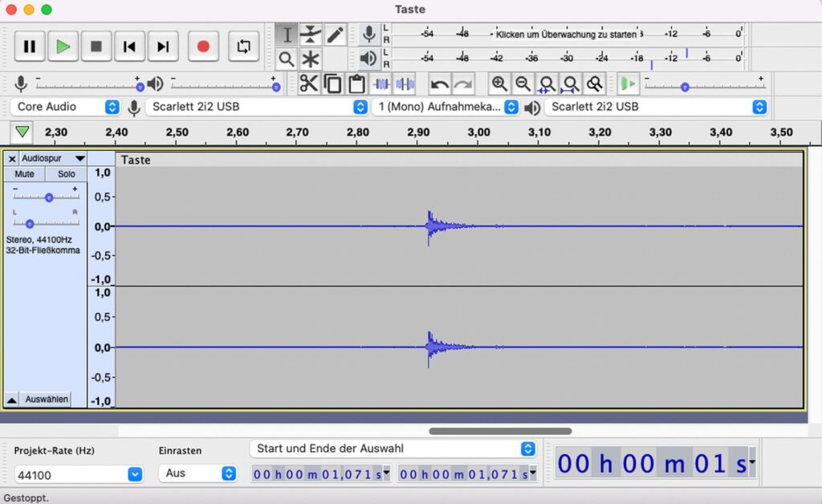Click the play-at-speed green button
Viewport: 822px width, 504px height.
[x=628, y=83]
